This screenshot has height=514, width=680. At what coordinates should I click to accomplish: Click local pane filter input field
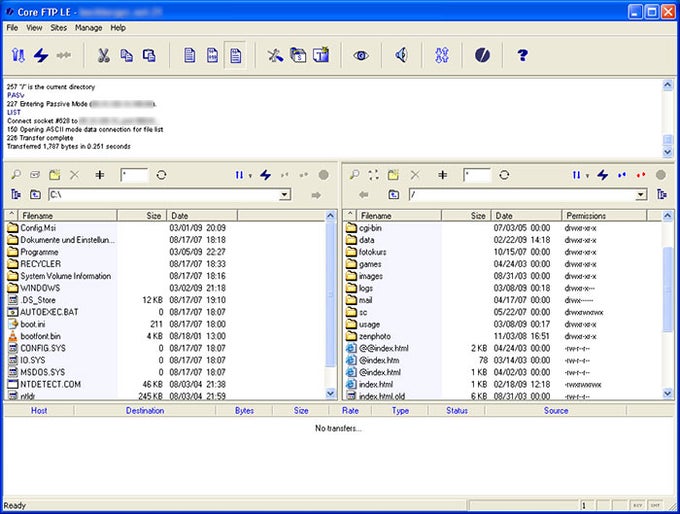[x=134, y=175]
